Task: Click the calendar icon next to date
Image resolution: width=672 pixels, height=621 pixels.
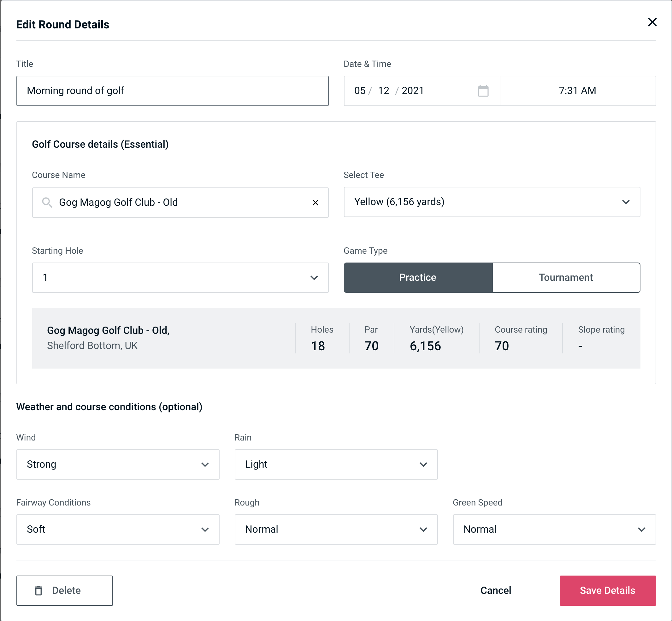Action: click(x=484, y=91)
